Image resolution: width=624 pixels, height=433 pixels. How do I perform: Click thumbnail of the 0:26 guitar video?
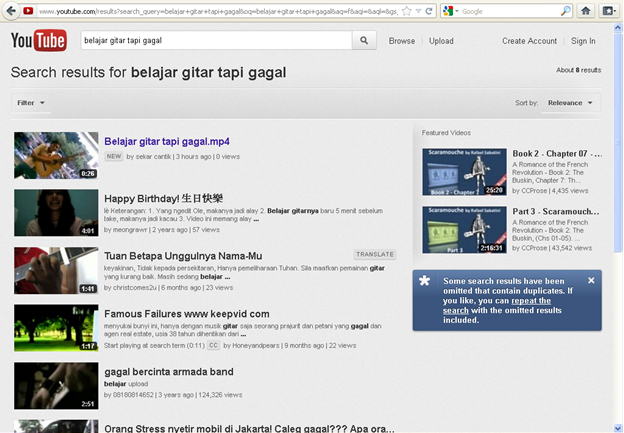pyautogui.click(x=56, y=155)
